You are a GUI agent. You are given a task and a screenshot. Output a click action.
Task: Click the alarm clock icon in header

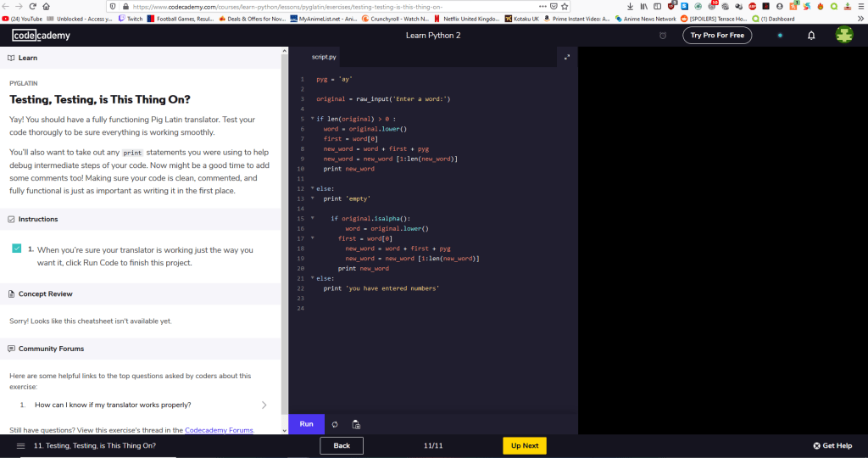[663, 36]
